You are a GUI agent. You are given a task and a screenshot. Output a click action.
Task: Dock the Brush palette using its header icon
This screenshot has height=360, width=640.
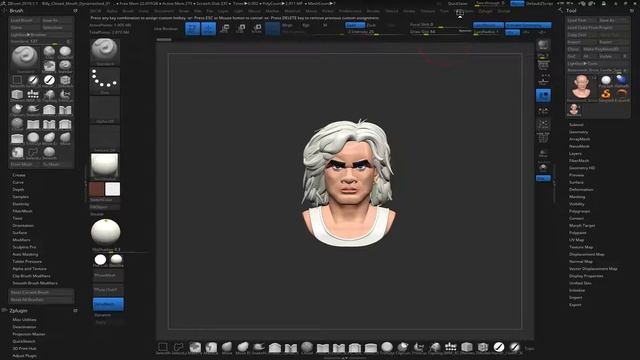(76, 11)
